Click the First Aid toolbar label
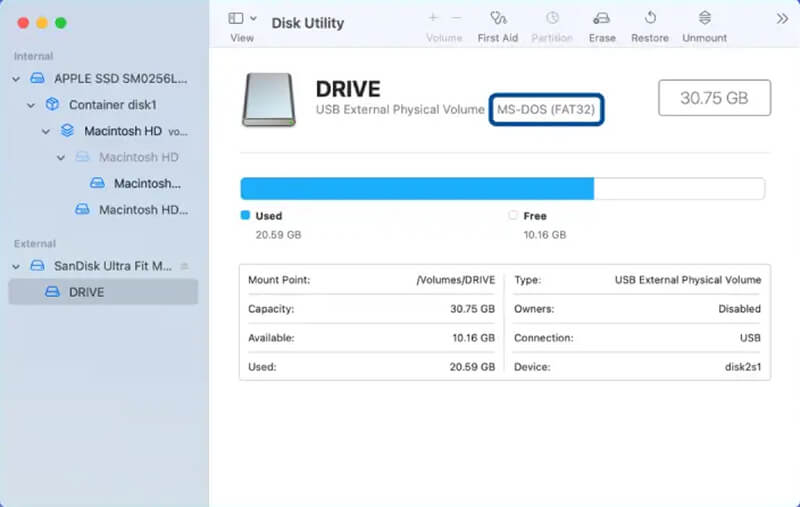This screenshot has height=507, width=800. tap(498, 38)
